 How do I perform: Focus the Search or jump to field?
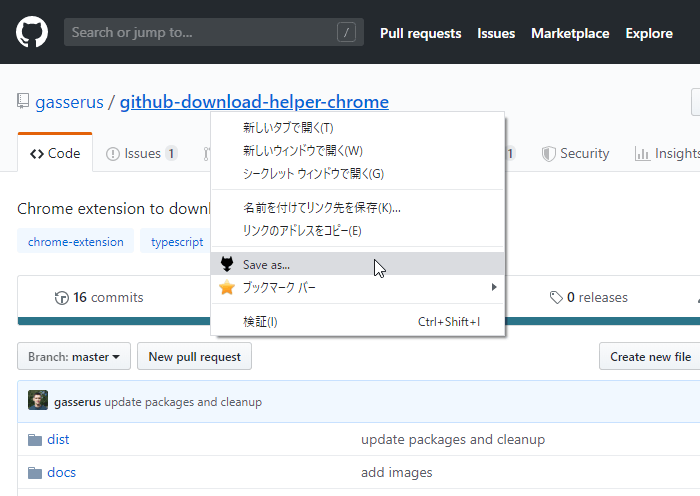click(214, 32)
